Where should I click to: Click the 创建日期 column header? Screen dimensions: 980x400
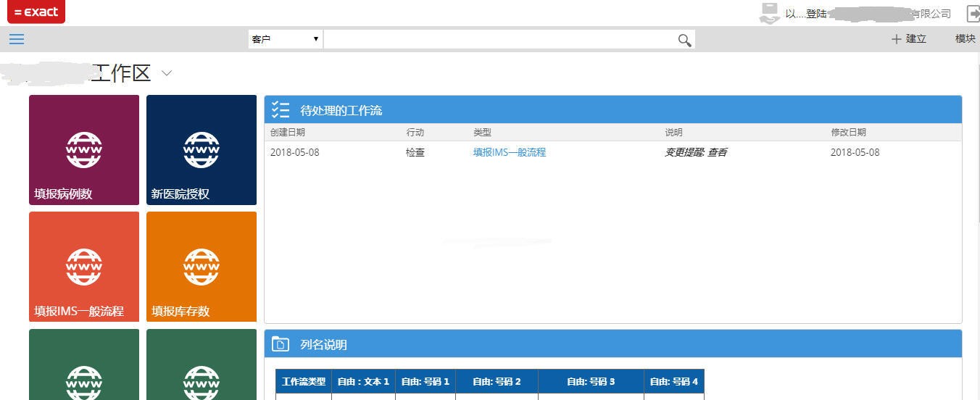[x=288, y=133]
